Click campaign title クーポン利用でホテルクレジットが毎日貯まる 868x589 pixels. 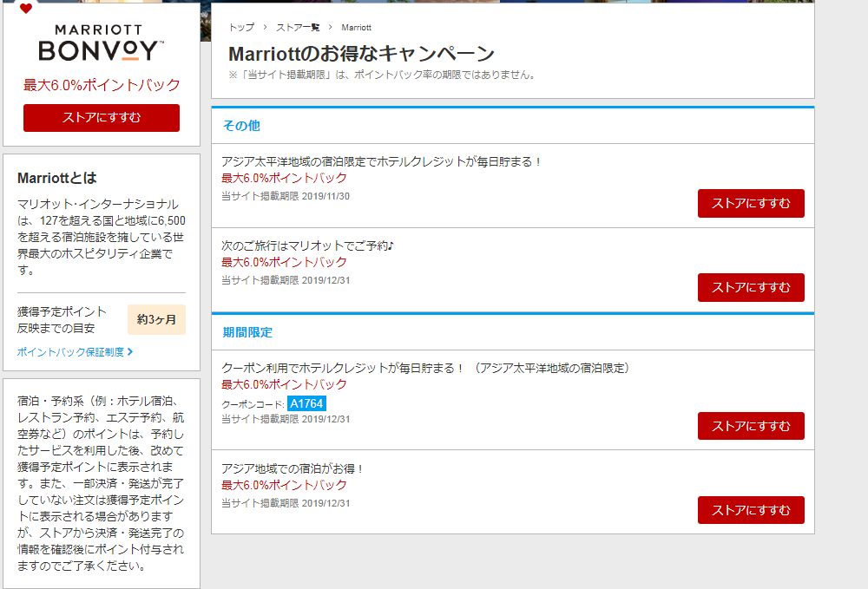click(425, 368)
